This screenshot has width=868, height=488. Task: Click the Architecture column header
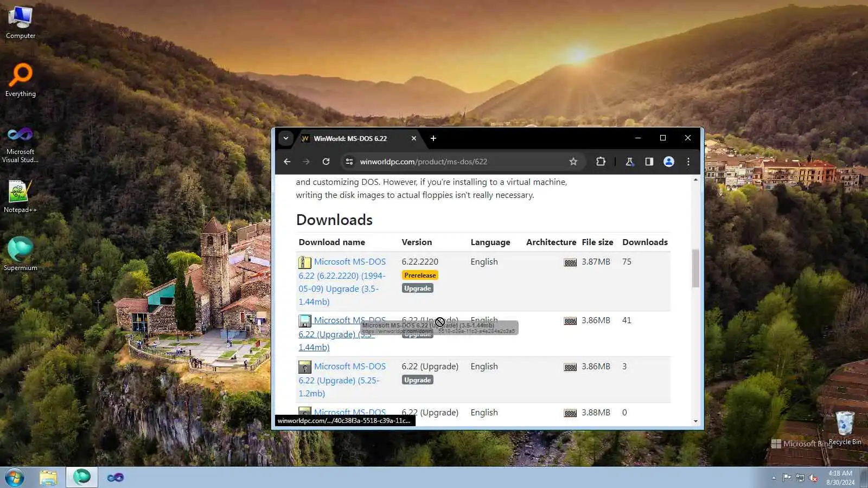551,242
